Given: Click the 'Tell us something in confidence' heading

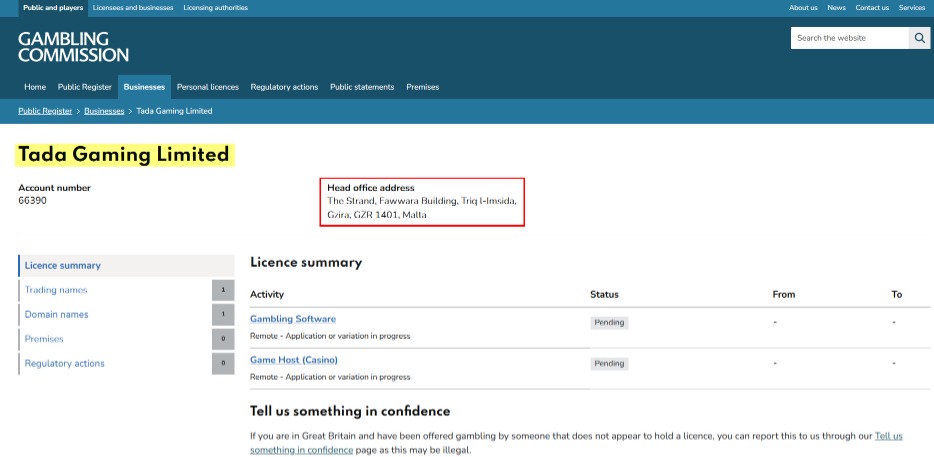Looking at the screenshot, I should tap(350, 411).
